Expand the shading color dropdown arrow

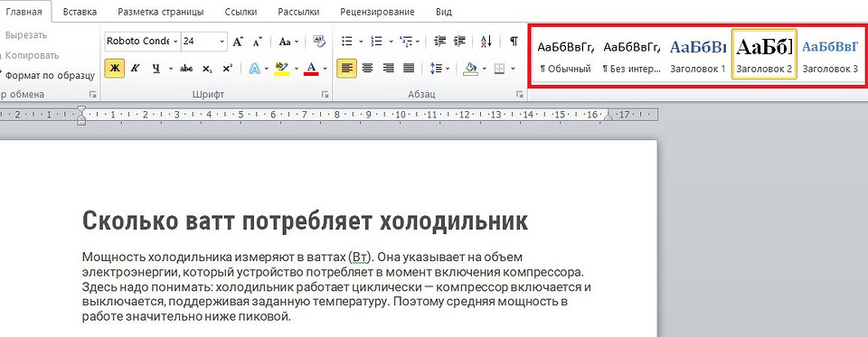485,69
